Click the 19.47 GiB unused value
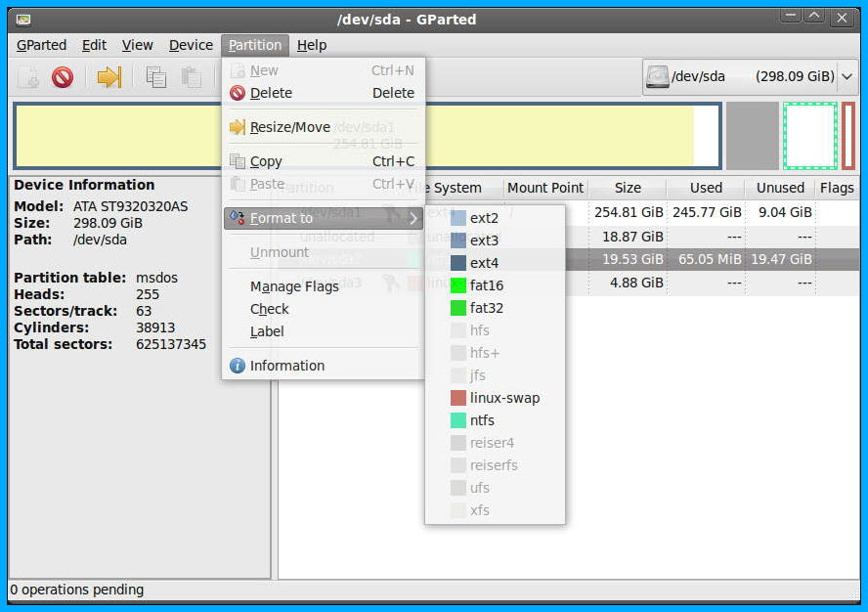This screenshot has width=868, height=612. (x=781, y=259)
